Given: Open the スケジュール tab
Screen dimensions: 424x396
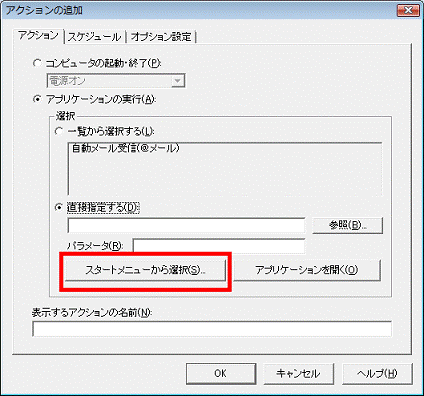Looking at the screenshot, I should tap(94, 37).
